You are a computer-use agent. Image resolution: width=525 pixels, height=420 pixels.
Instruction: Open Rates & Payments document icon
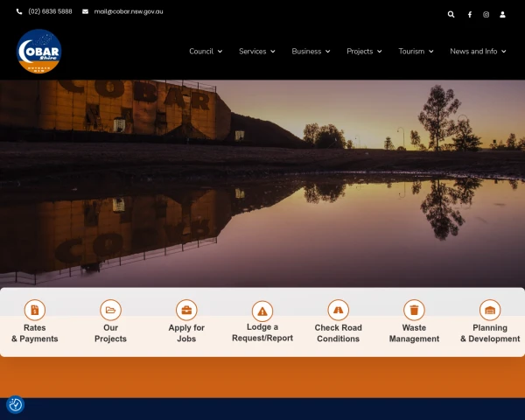35,310
